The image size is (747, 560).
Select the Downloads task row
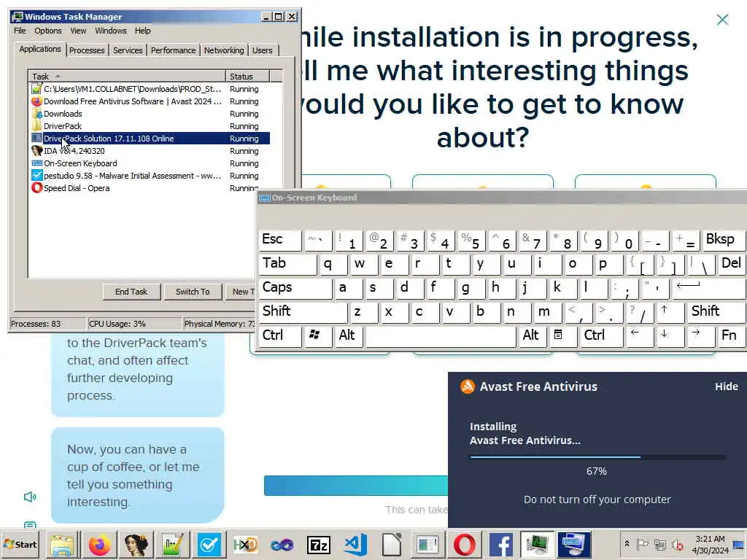150,114
